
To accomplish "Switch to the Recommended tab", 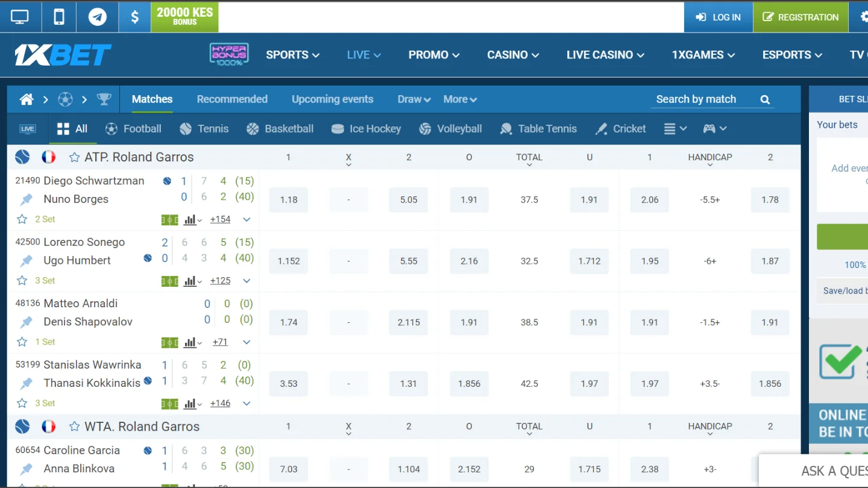I will click(x=232, y=99).
